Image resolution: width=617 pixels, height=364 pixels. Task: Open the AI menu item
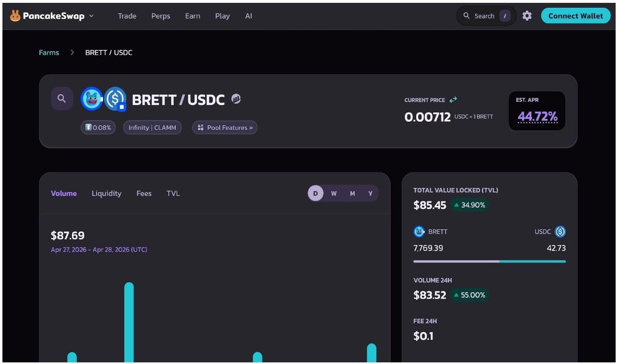(249, 16)
